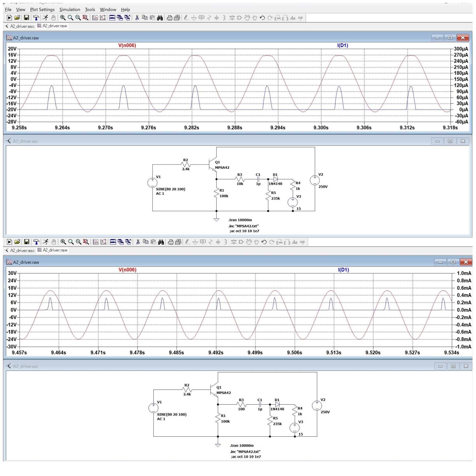Click the lower toolbar's Open folder icon
The width and height of the screenshot is (476, 476).
pos(17,242)
